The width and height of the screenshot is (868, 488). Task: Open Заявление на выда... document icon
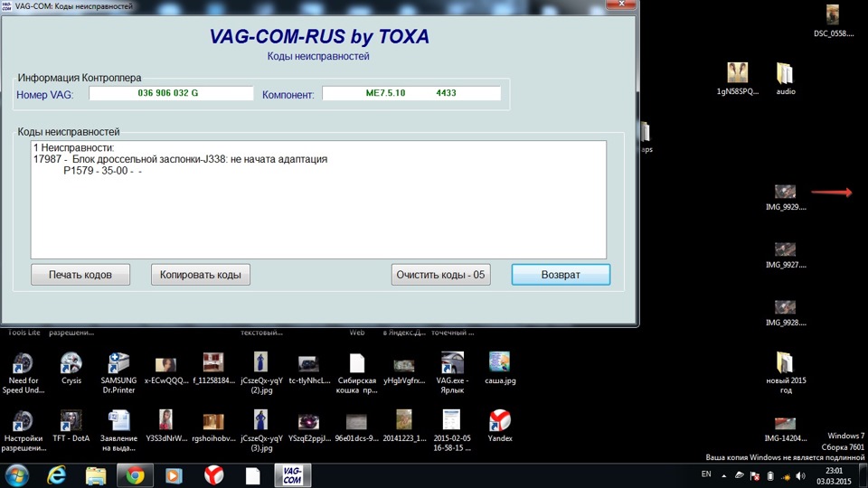pos(118,432)
